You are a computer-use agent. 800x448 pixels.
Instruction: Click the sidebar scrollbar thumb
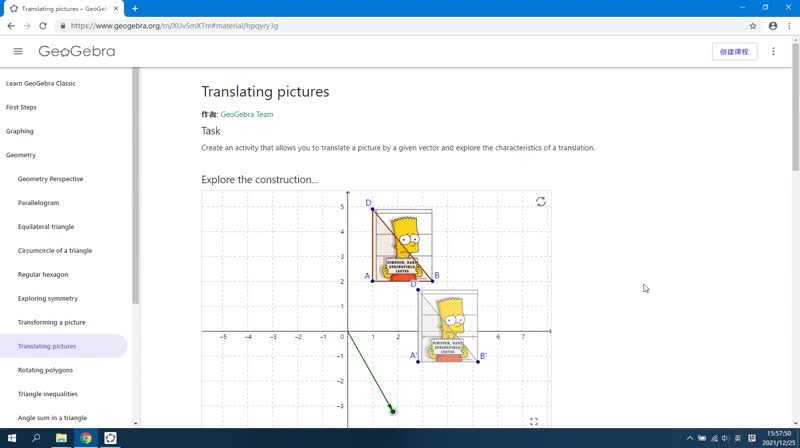click(136, 186)
